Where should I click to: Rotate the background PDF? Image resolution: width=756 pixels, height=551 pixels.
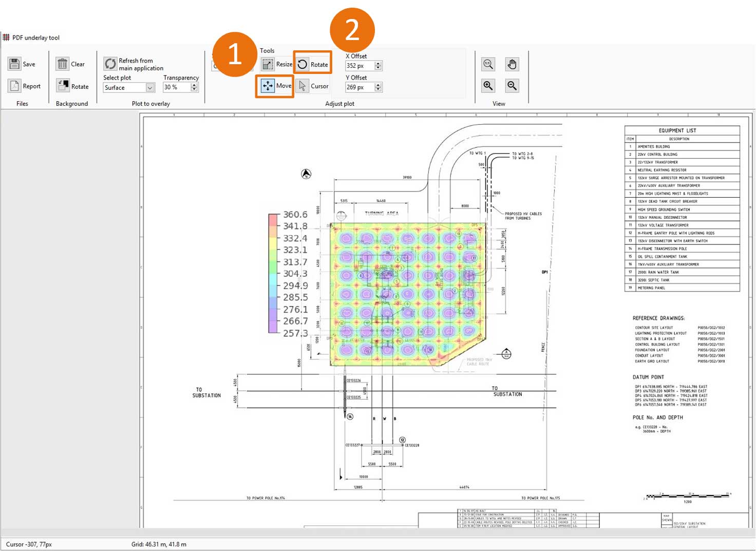click(72, 85)
